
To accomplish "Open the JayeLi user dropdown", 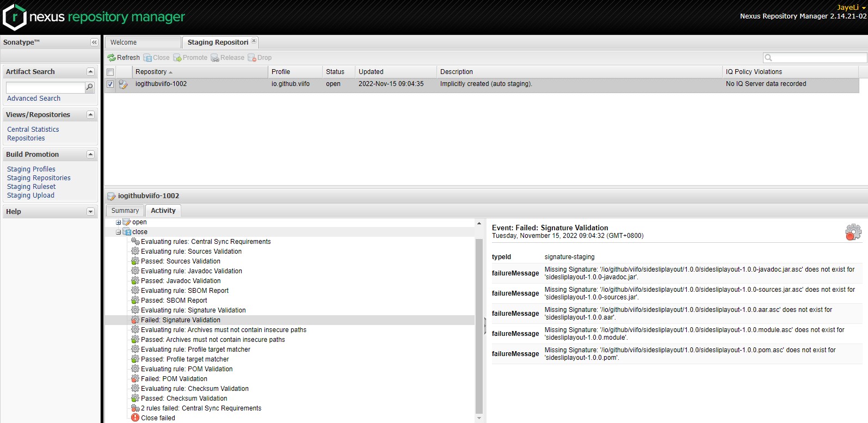I will coord(851,8).
